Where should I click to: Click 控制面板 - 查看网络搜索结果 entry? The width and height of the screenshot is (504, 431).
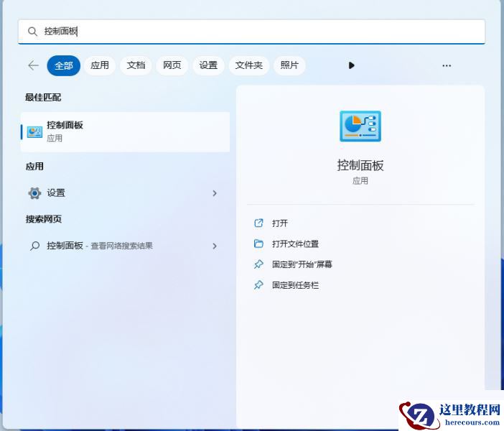click(126, 246)
